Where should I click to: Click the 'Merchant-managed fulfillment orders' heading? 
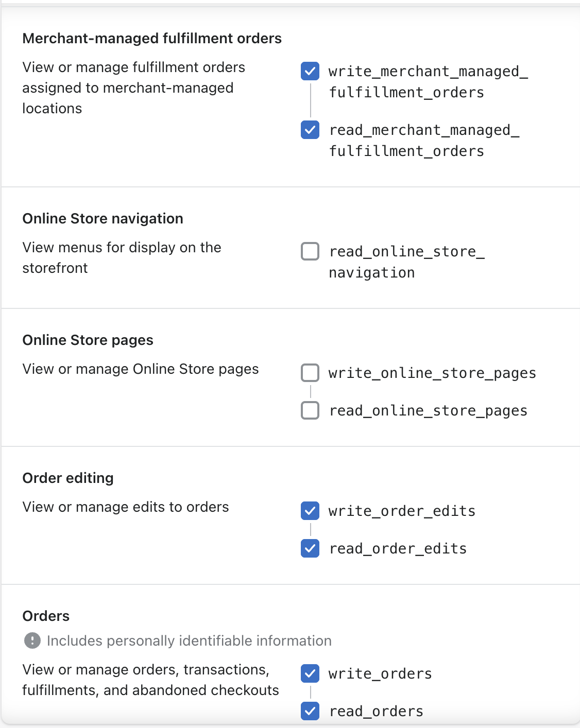click(152, 39)
